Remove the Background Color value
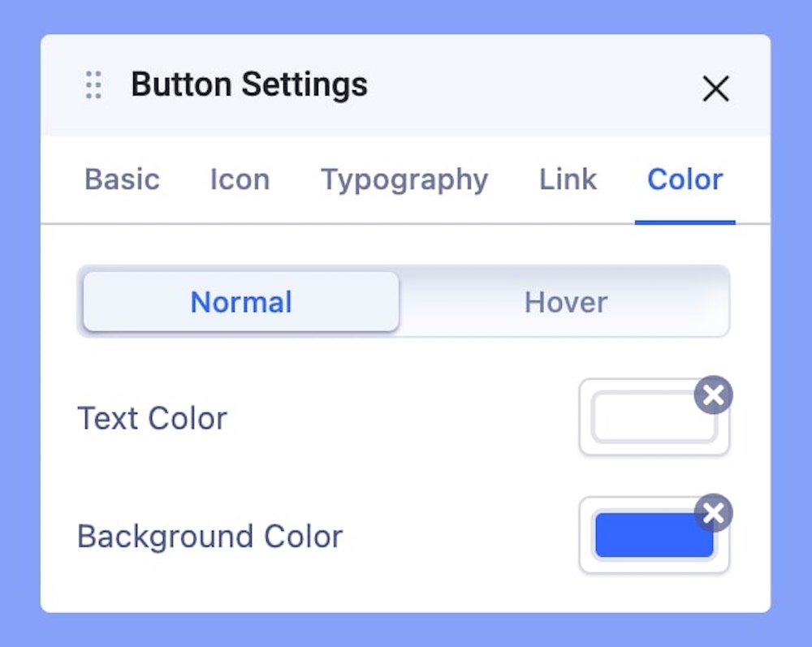Screen dimensions: 812x647 coord(714,513)
